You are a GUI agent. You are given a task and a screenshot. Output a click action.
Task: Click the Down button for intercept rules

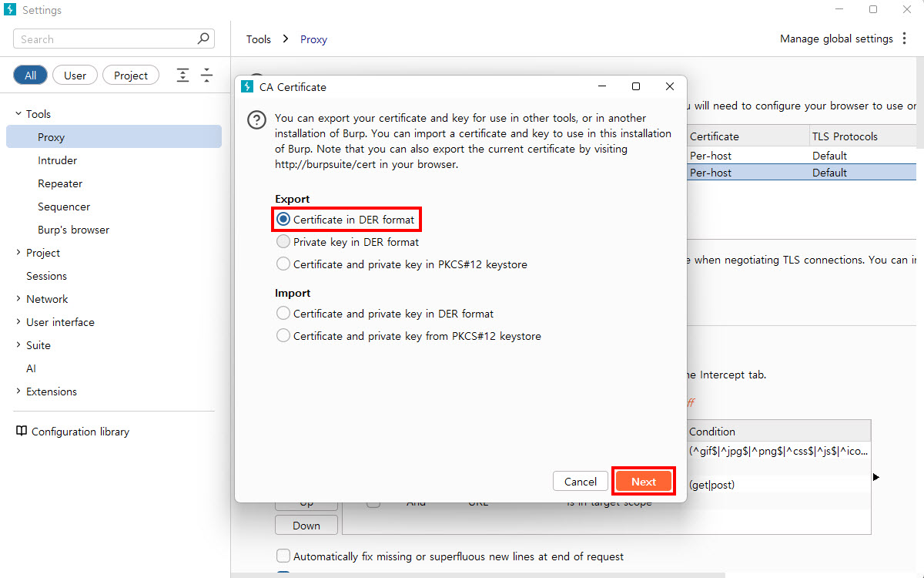306,526
